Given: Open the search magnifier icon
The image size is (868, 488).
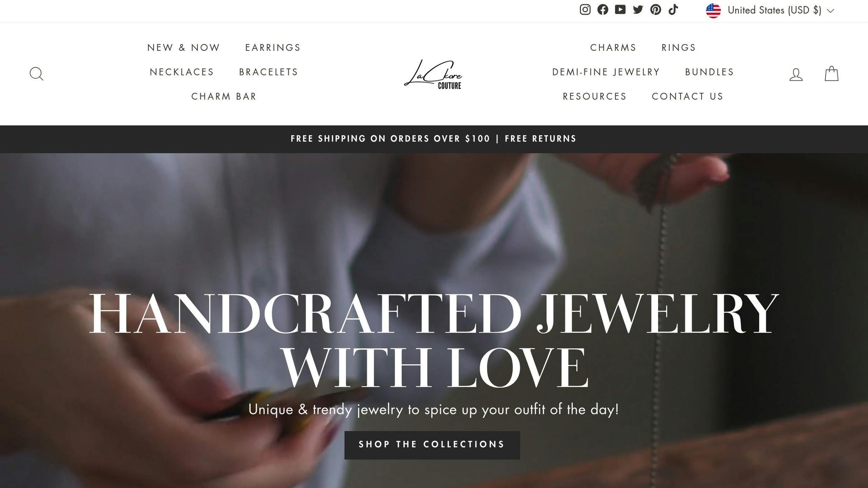Looking at the screenshot, I should tap(36, 74).
